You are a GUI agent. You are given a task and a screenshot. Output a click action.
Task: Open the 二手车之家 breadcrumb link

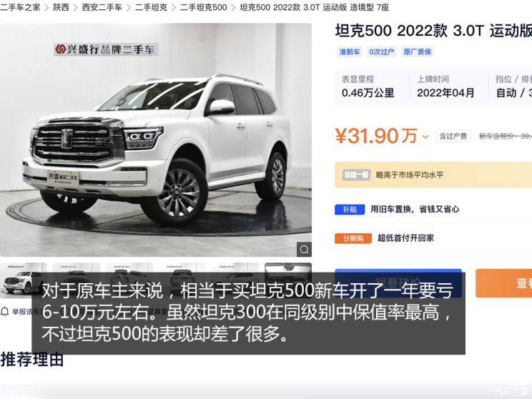20,7
